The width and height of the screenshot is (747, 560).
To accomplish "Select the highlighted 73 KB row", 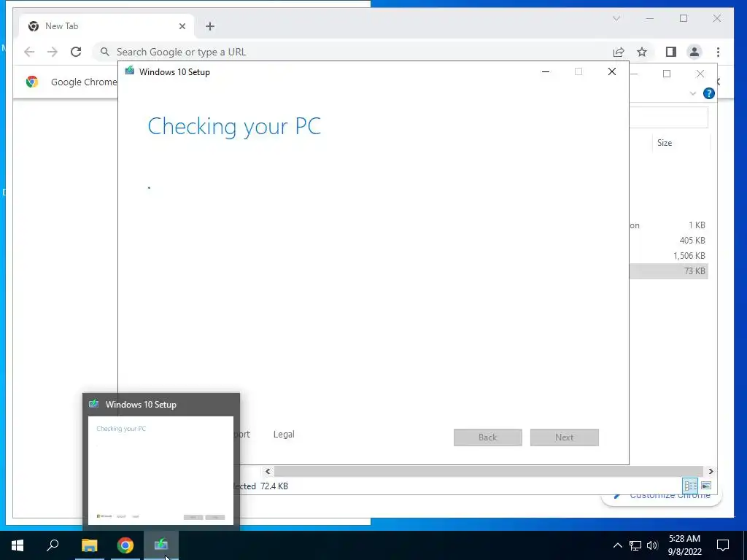I will [x=668, y=271].
